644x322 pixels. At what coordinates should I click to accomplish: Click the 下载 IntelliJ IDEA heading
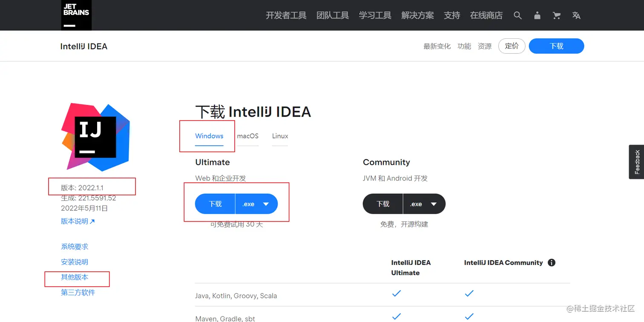[253, 112]
